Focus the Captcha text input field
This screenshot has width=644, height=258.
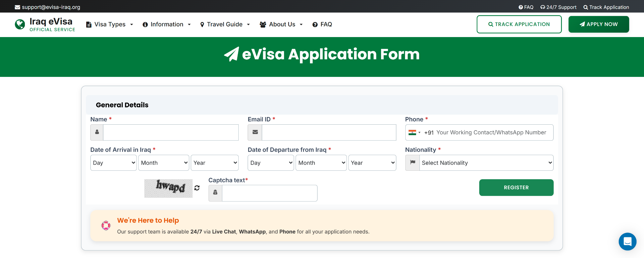[x=269, y=193]
